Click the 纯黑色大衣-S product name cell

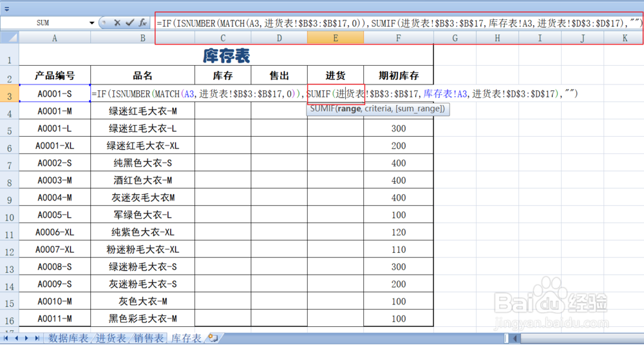[x=142, y=163]
